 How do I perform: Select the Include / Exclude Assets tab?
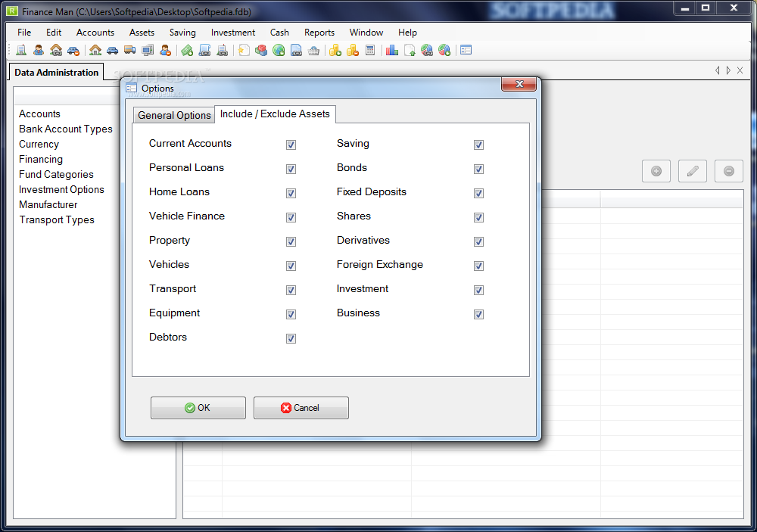[276, 114]
